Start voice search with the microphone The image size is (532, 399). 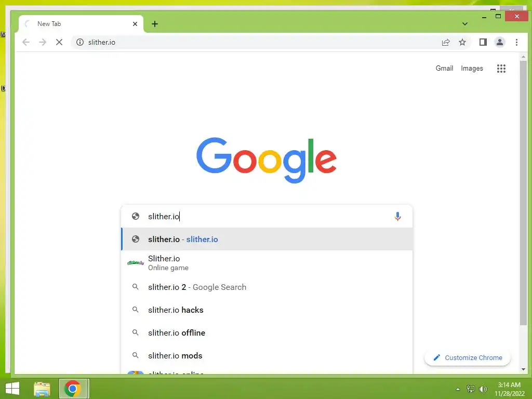tap(397, 216)
